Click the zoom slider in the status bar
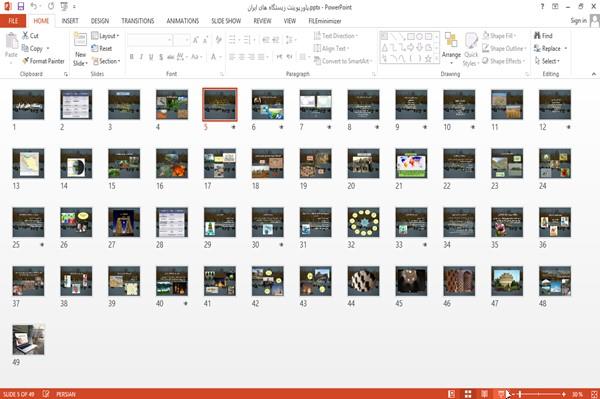 (x=539, y=394)
